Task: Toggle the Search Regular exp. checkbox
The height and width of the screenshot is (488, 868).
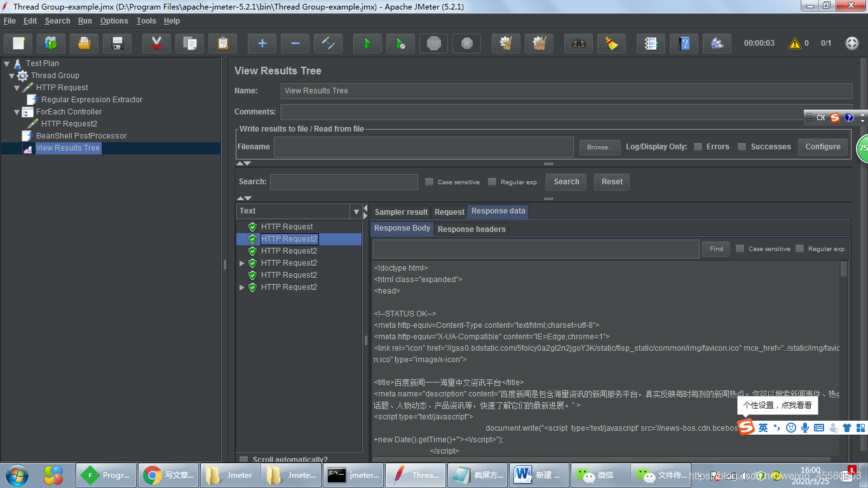Action: pos(492,182)
